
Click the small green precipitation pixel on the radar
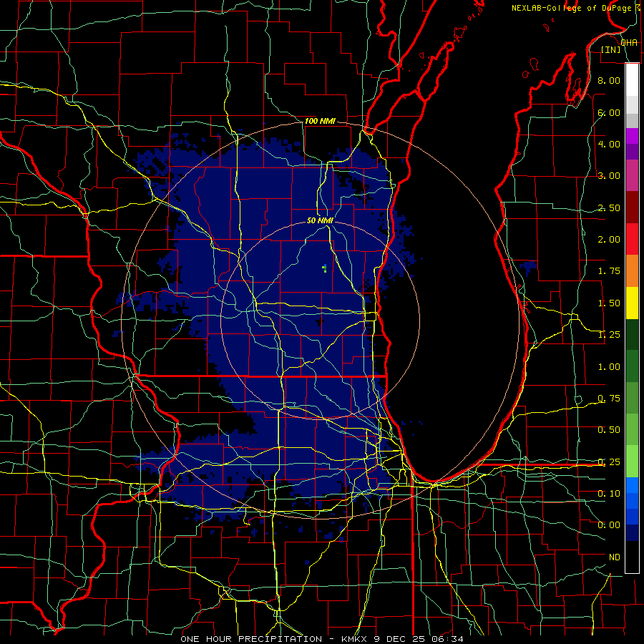324,268
